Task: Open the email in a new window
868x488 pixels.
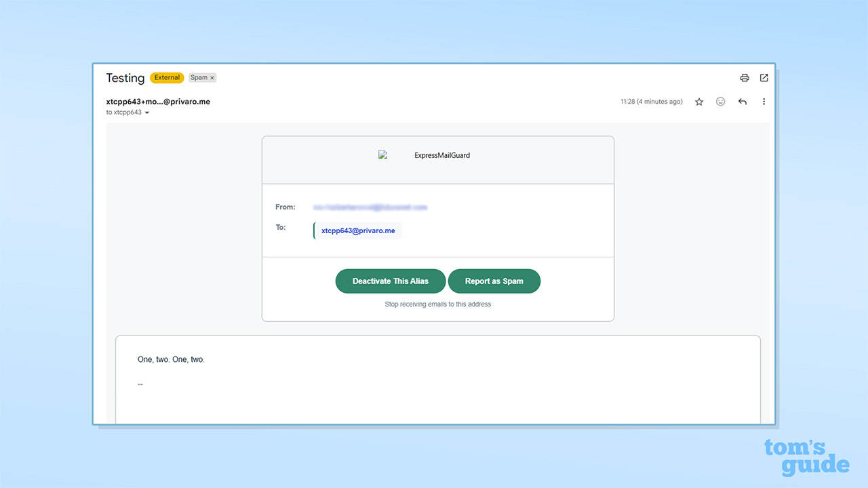Action: pyautogui.click(x=764, y=77)
